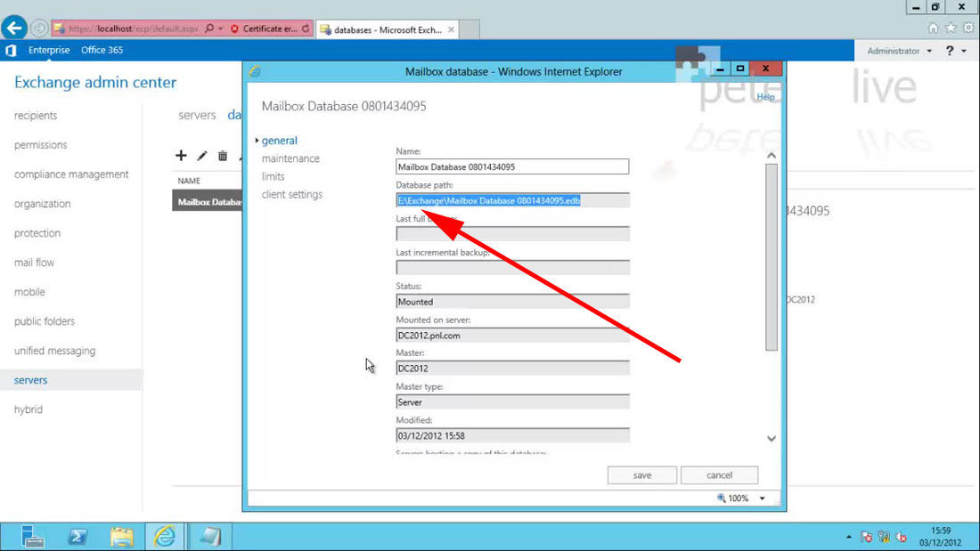Screen dimensions: 980x551
Task: Click the add (plus) database icon
Action: click(x=181, y=156)
